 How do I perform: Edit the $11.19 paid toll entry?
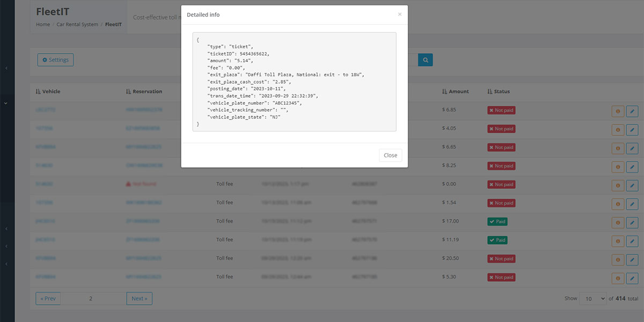coord(632,240)
